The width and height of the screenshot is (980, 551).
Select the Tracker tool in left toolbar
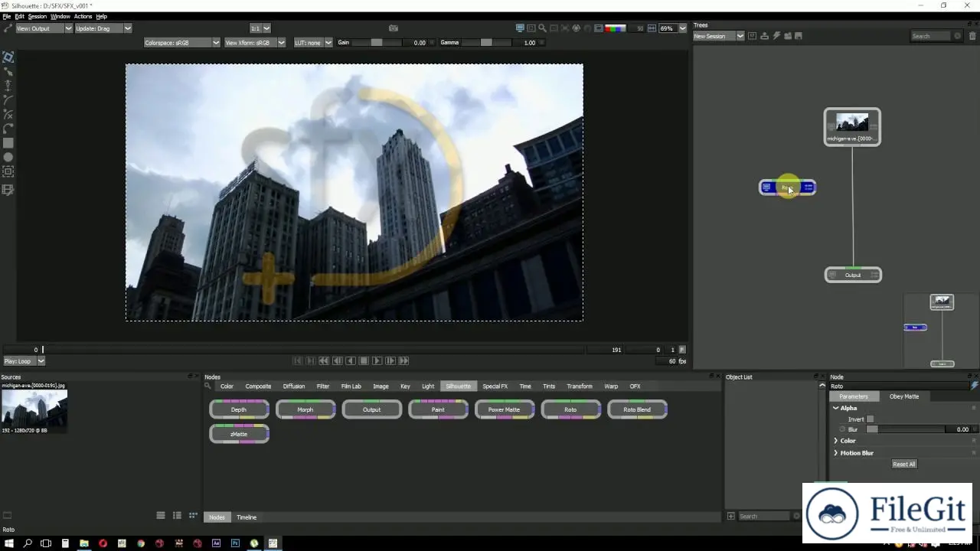point(8,171)
